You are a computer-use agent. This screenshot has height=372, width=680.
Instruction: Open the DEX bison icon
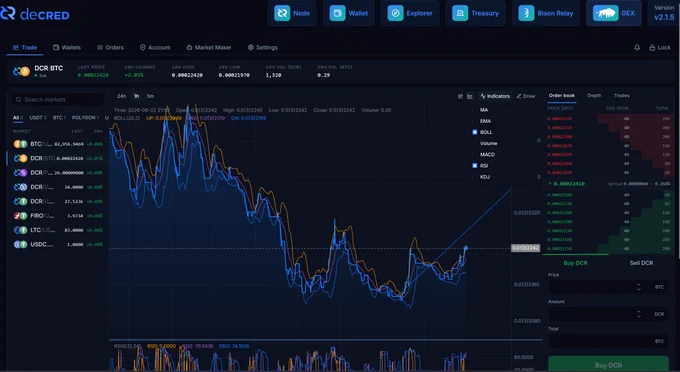(605, 13)
